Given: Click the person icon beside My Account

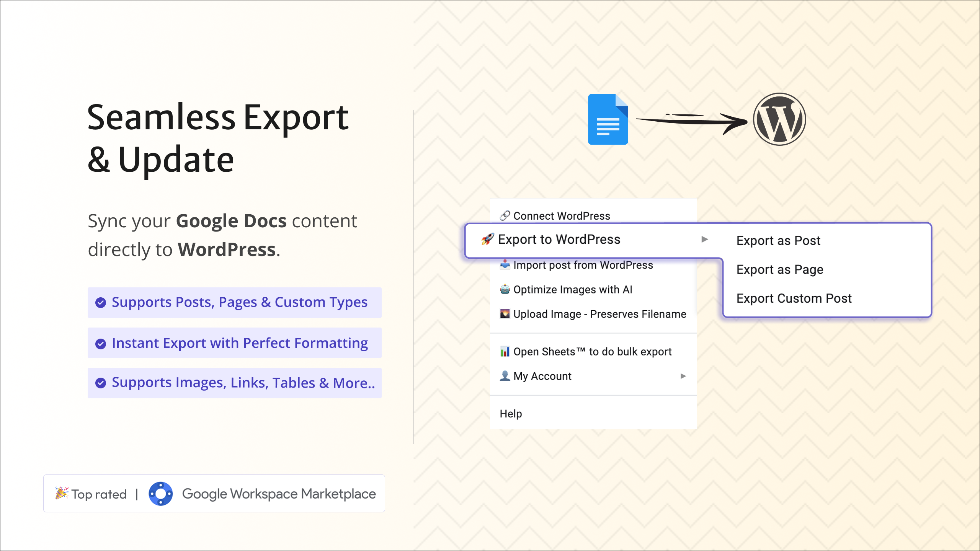Looking at the screenshot, I should click(x=505, y=376).
